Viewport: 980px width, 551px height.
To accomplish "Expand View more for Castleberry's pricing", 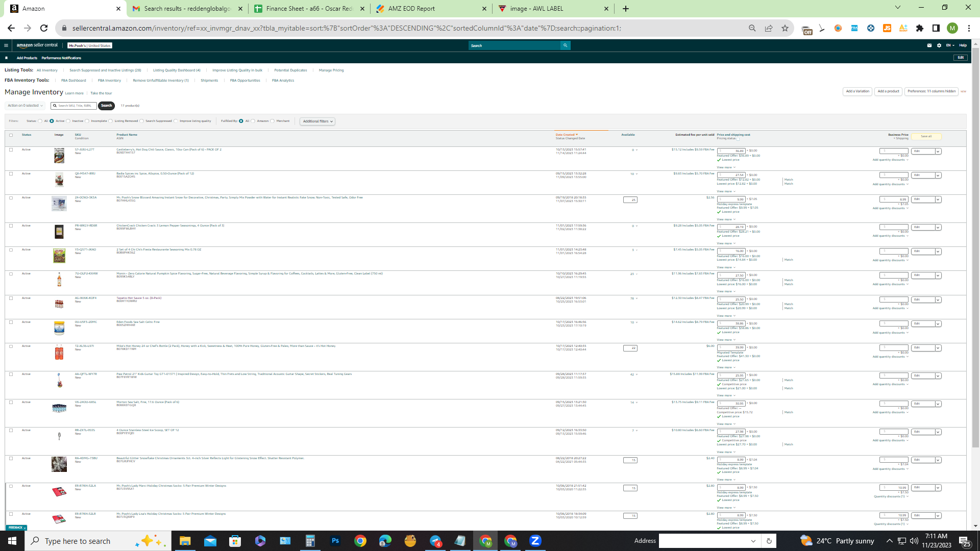I will click(726, 167).
